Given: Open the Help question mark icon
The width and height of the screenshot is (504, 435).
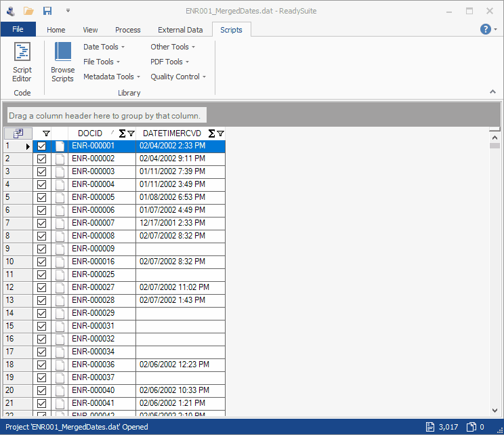Looking at the screenshot, I should pos(486,29).
